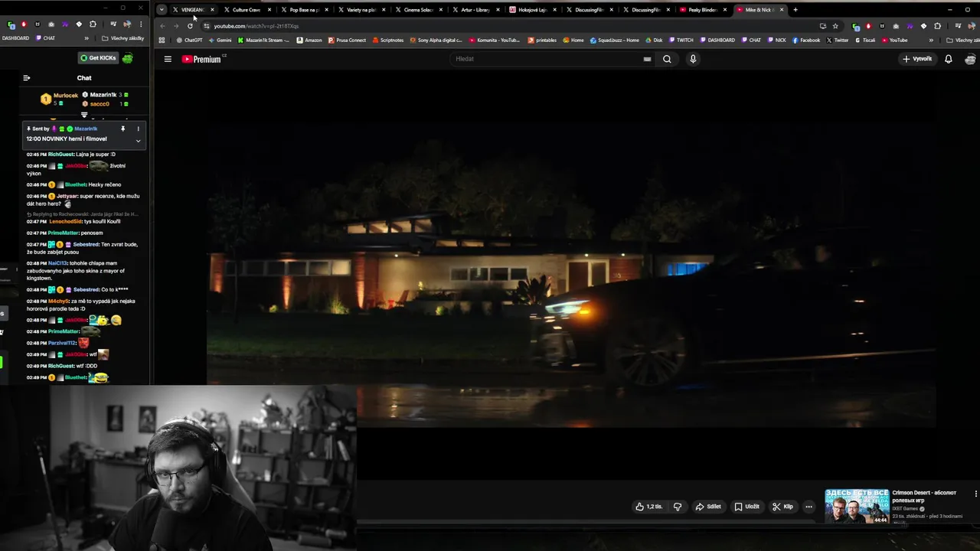Expand the chat leaderboard drag handle

(x=84, y=115)
